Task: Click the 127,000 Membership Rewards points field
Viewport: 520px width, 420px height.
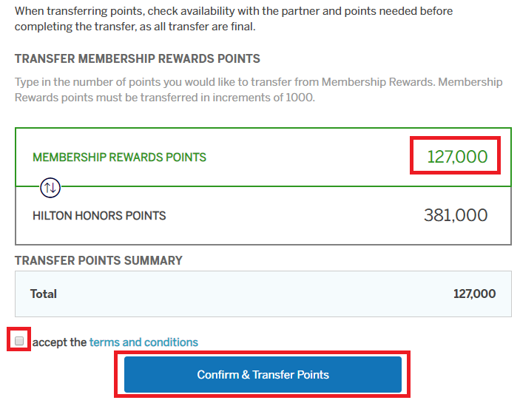Action: 457,156
